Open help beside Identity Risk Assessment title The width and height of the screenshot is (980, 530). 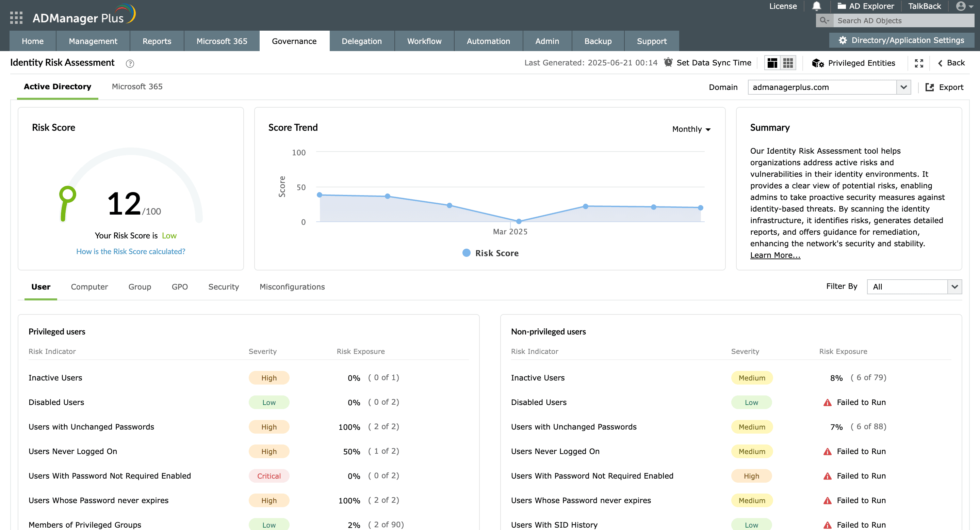(x=130, y=64)
